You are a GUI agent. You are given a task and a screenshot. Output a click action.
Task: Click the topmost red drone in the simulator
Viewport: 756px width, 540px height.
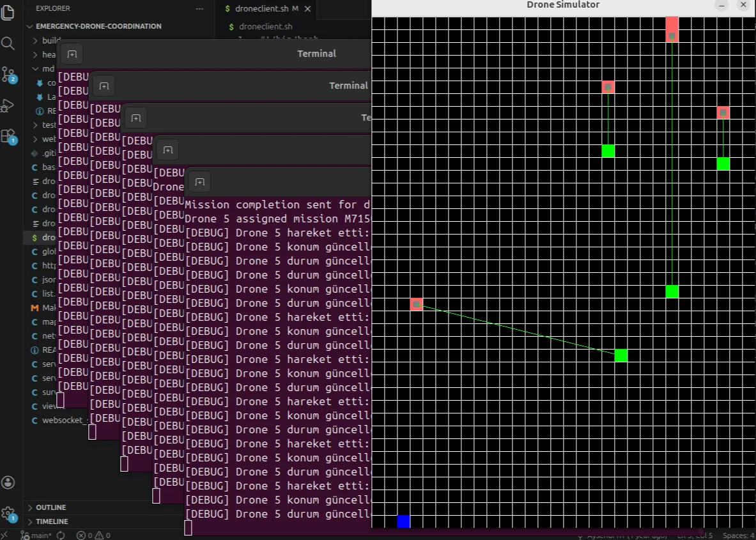coord(672,29)
